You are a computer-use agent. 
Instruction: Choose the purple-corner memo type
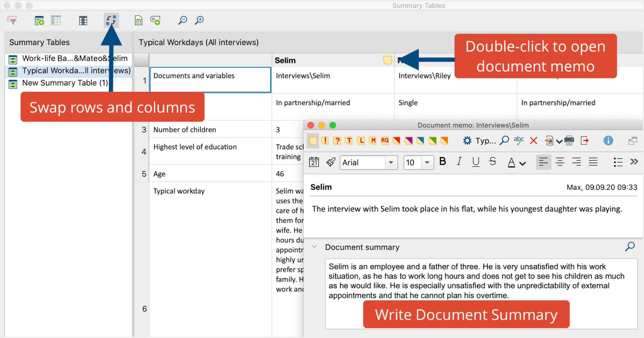click(409, 141)
